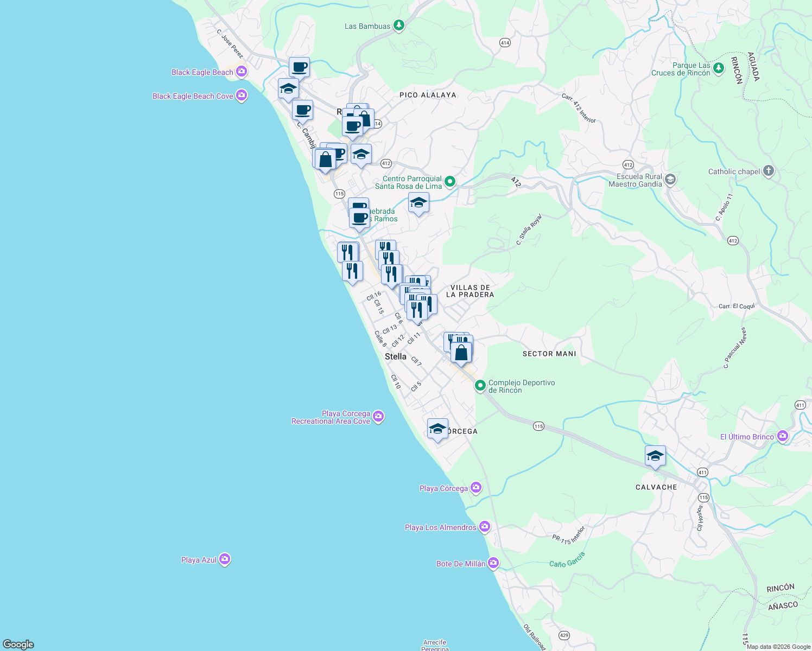Click the beach marker for Black Eagle Beach

pyautogui.click(x=241, y=71)
